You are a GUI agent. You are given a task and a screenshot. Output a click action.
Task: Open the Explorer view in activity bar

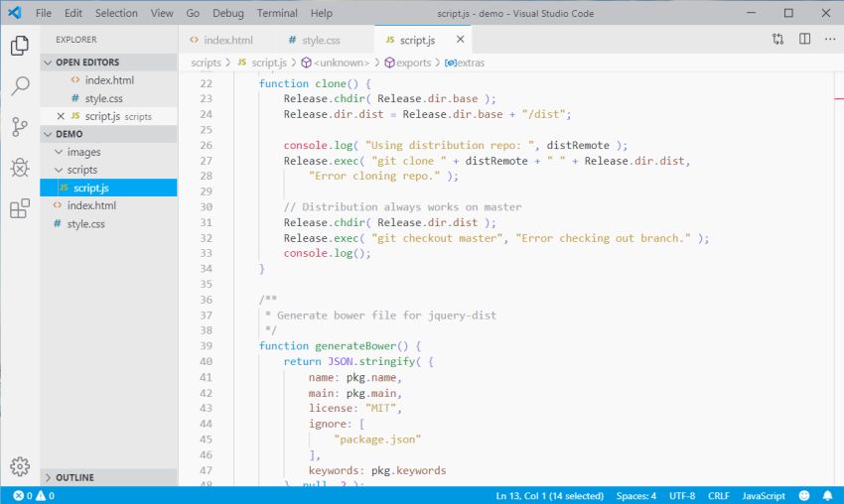pos(20,46)
